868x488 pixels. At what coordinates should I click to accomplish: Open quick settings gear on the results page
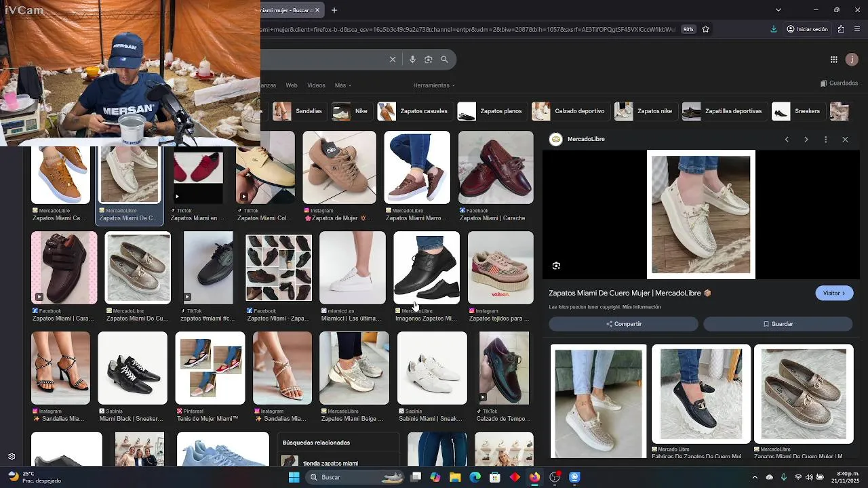point(12,457)
